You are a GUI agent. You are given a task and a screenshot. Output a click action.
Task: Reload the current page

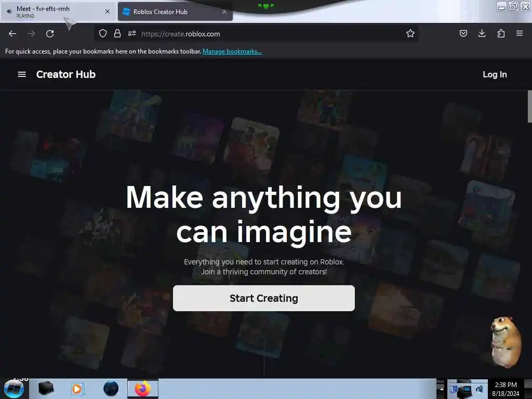(x=50, y=34)
